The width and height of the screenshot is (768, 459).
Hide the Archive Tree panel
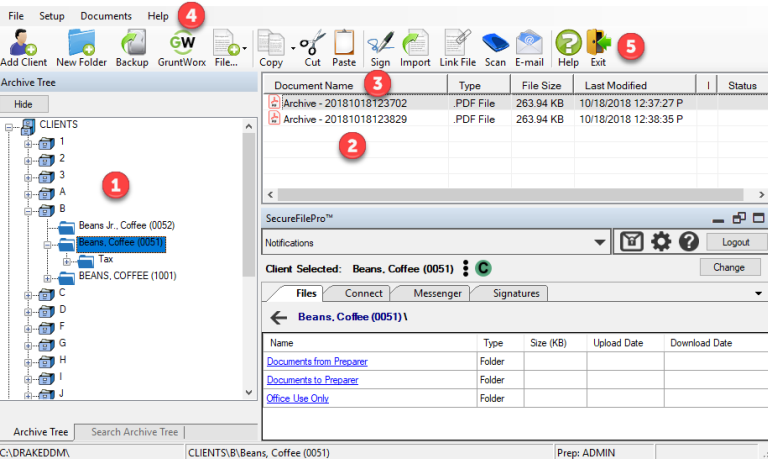(23, 104)
